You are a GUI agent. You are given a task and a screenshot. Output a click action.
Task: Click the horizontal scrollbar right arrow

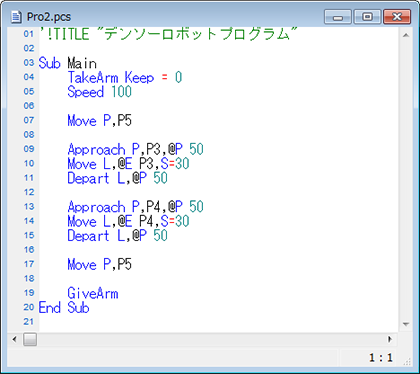click(x=390, y=340)
